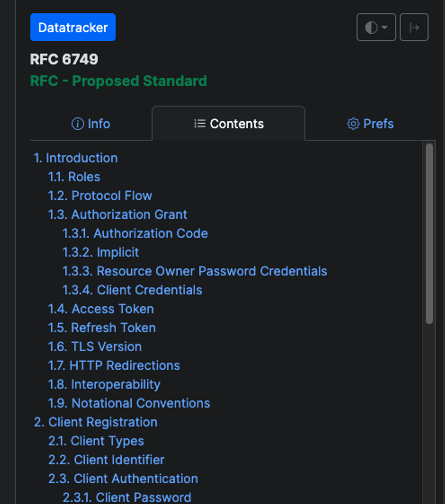Click the Contents list icon
The width and height of the screenshot is (445, 504).
200,124
